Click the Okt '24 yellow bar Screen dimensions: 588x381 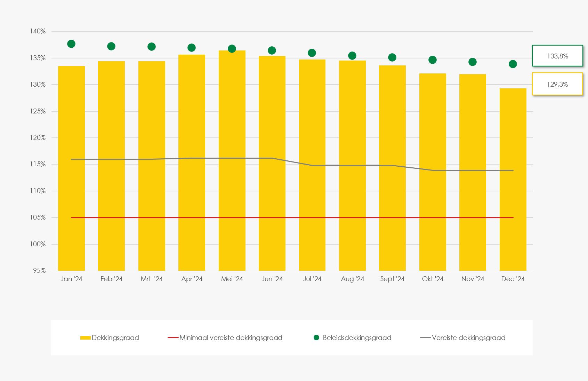[x=433, y=172]
